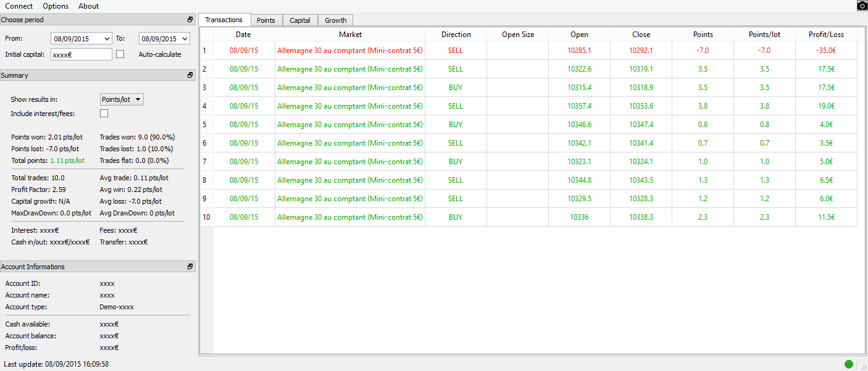Switch to the Points tab
This screenshot has height=371, width=868.
(x=266, y=20)
